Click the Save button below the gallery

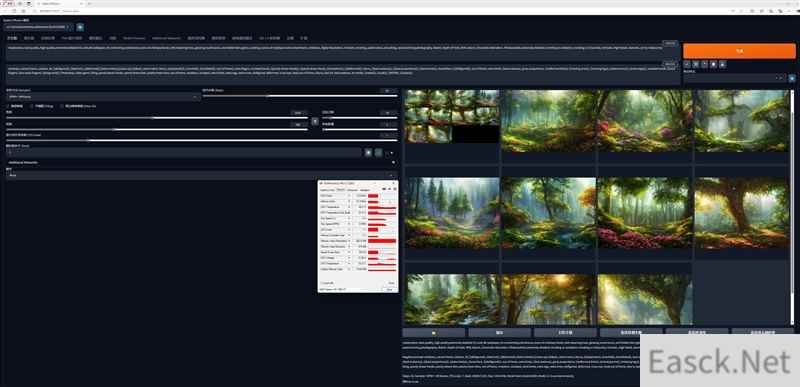click(499, 332)
